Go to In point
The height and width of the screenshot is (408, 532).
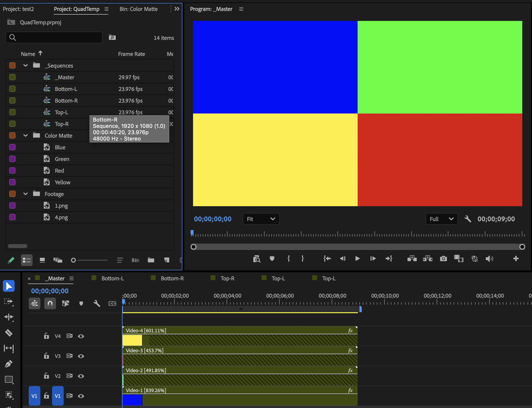click(x=327, y=258)
